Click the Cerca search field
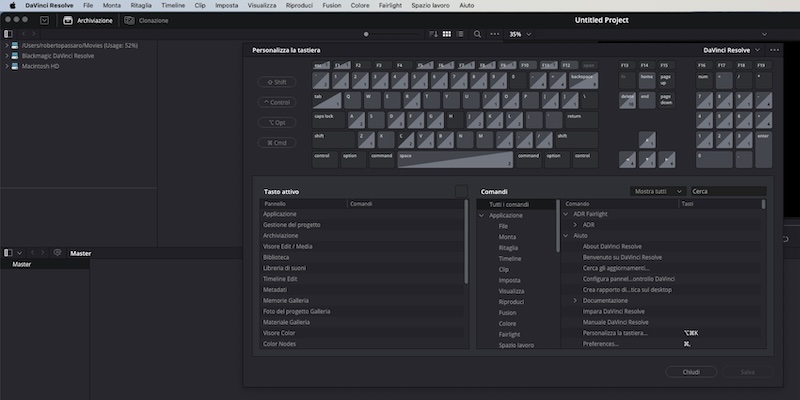 [728, 191]
